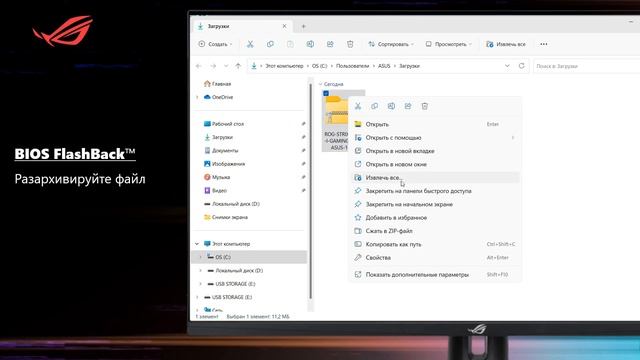Click the Up one level arrow
Viewport: 640px width, 360px height.
pyautogui.click(x=238, y=66)
